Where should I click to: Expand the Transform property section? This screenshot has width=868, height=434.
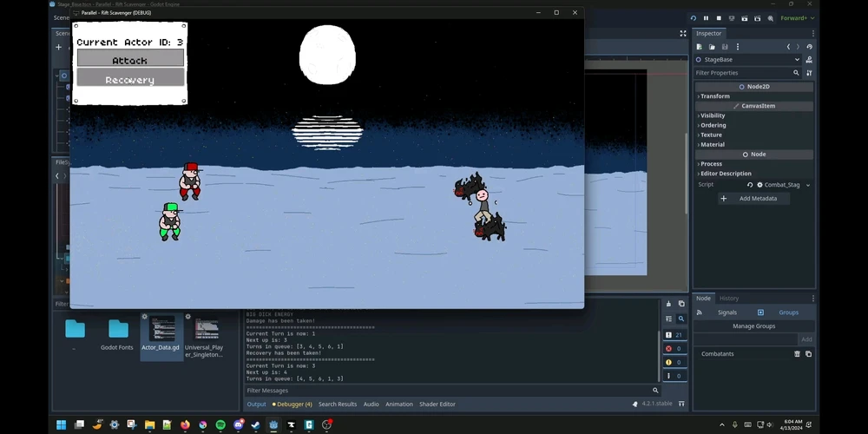tap(715, 96)
